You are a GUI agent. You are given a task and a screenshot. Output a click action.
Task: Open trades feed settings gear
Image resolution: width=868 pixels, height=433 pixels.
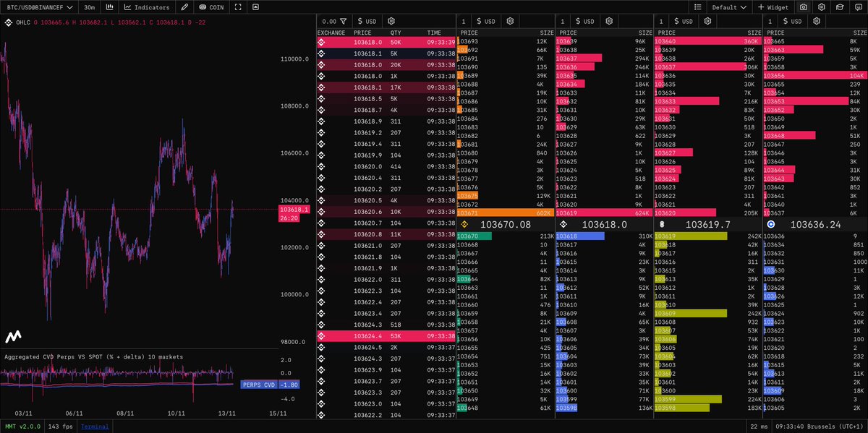391,22
